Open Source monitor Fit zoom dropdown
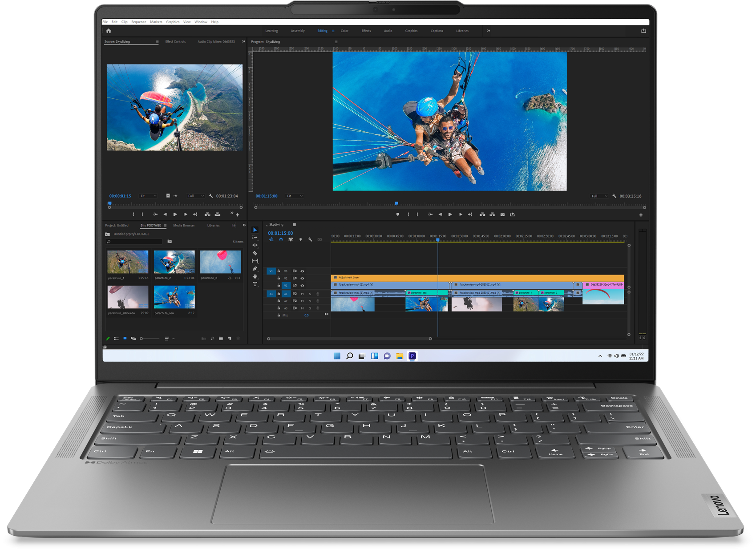The width and height of the screenshot is (756, 550). point(149,196)
